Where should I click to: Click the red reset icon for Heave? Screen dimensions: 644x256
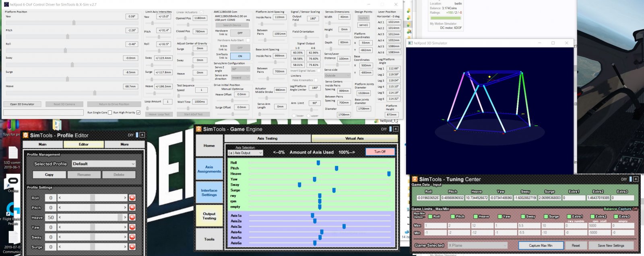132,217
